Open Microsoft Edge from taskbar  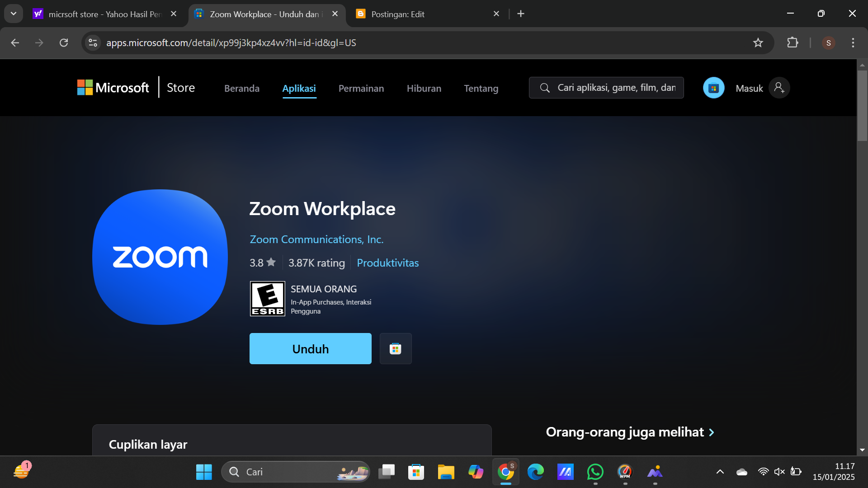click(536, 472)
